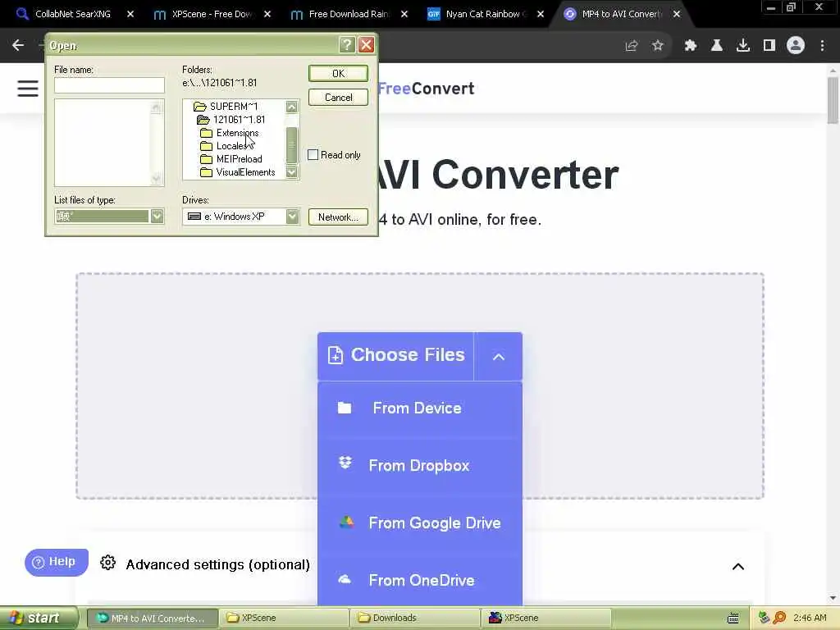The width and height of the screenshot is (840, 630).
Task: Open the browser downloads icon
Action: 743,46
